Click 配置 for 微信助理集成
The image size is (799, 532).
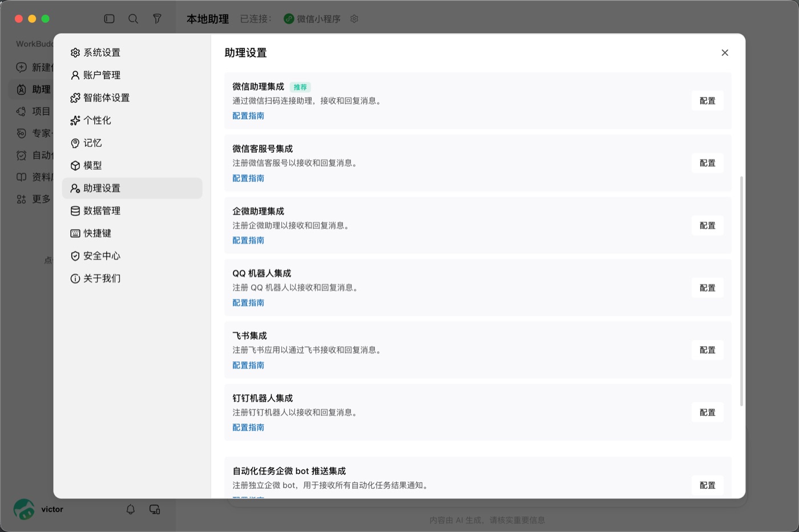[x=708, y=101]
